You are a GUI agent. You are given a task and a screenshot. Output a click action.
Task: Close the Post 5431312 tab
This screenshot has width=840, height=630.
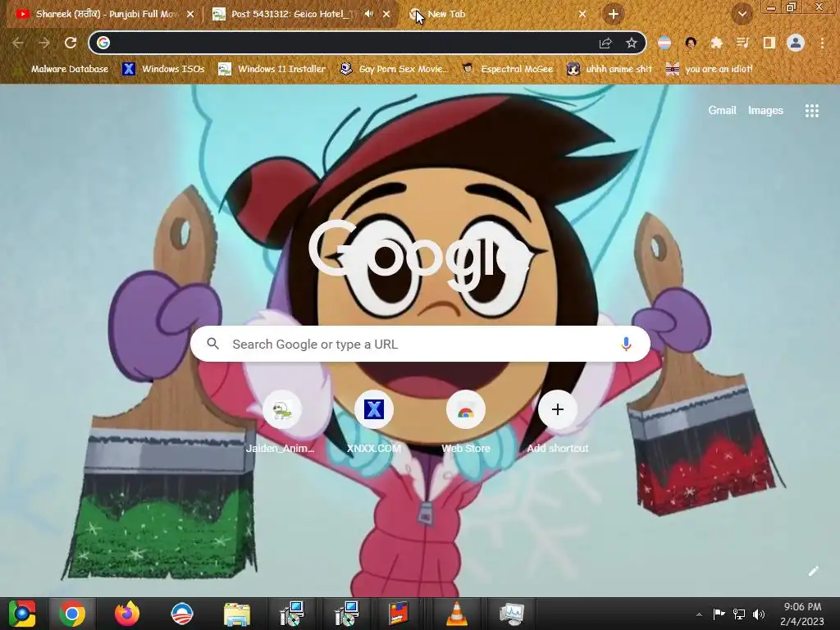tap(387, 15)
